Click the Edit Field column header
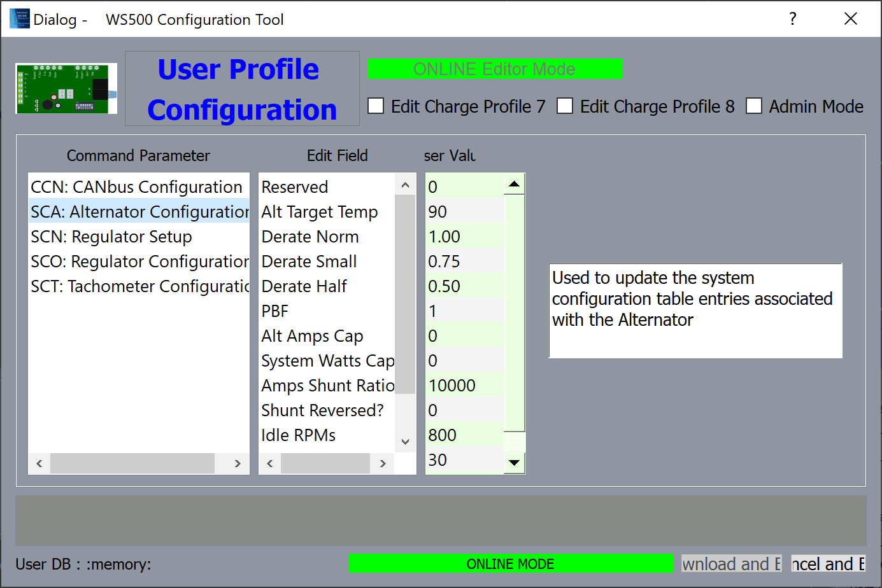Viewport: 882px width, 588px height. [x=338, y=155]
